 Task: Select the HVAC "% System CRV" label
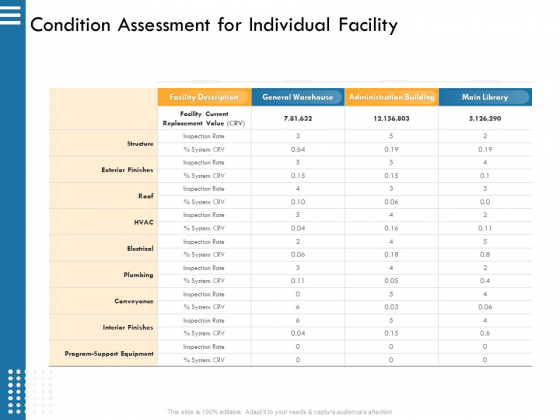tap(204, 228)
